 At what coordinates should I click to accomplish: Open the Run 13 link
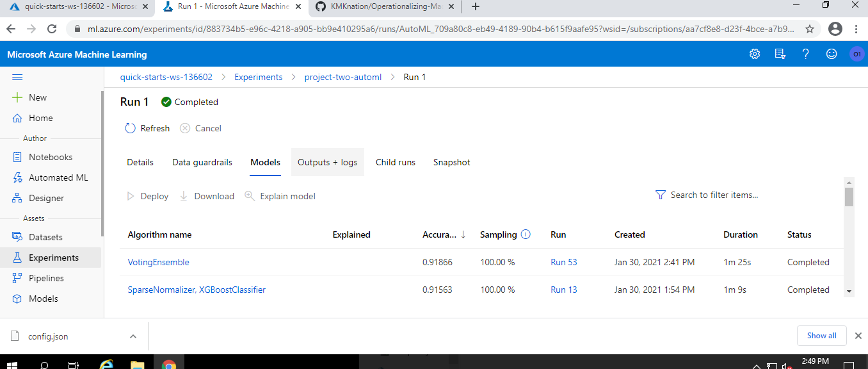pos(564,290)
